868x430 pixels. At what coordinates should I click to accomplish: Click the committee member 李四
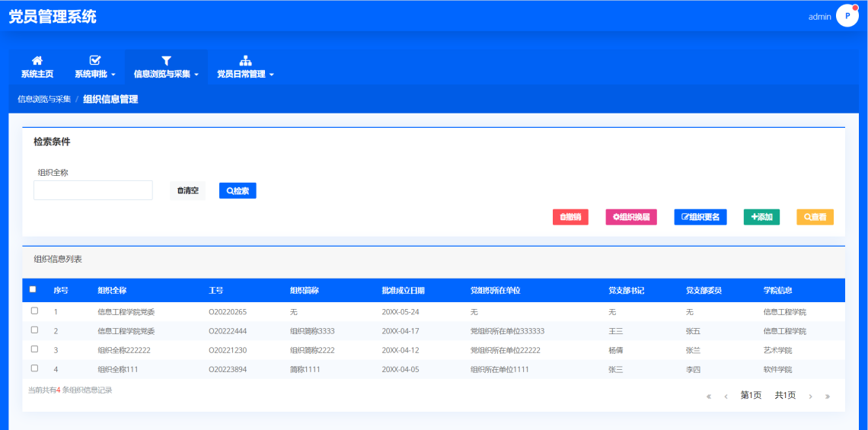693,369
